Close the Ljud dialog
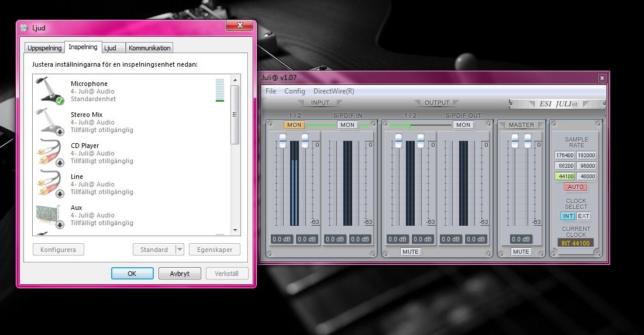 (240, 26)
